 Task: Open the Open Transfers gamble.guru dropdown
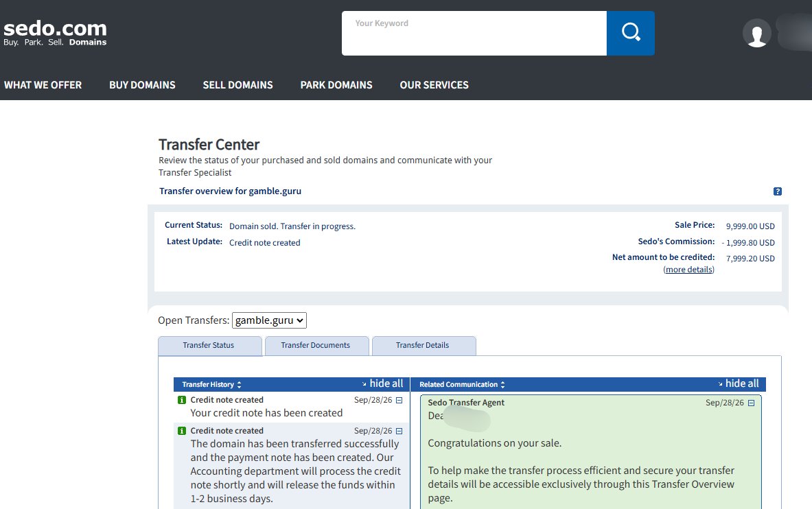tap(269, 320)
